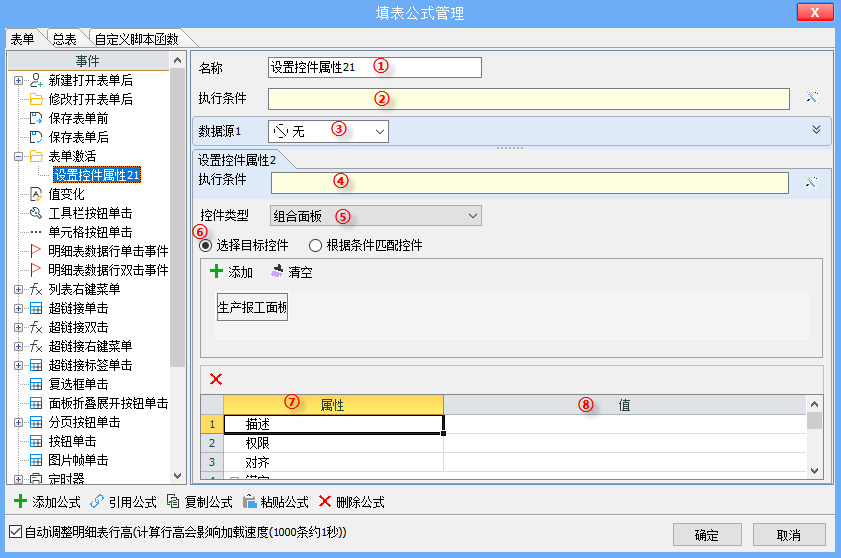The width and height of the screenshot is (841, 558).
Task: Select 对齐 property cell
Action: tap(334, 462)
